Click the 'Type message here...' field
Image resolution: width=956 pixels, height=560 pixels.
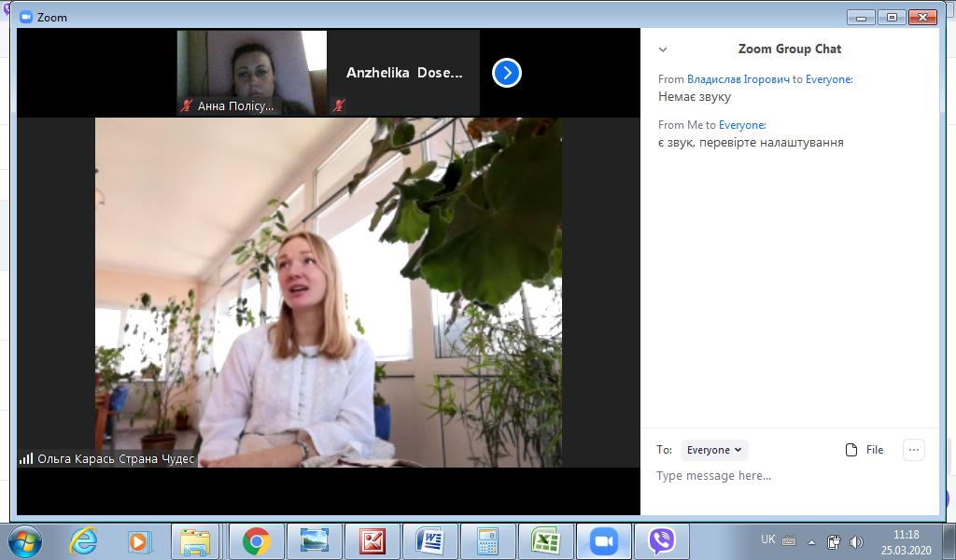pyautogui.click(x=784, y=476)
